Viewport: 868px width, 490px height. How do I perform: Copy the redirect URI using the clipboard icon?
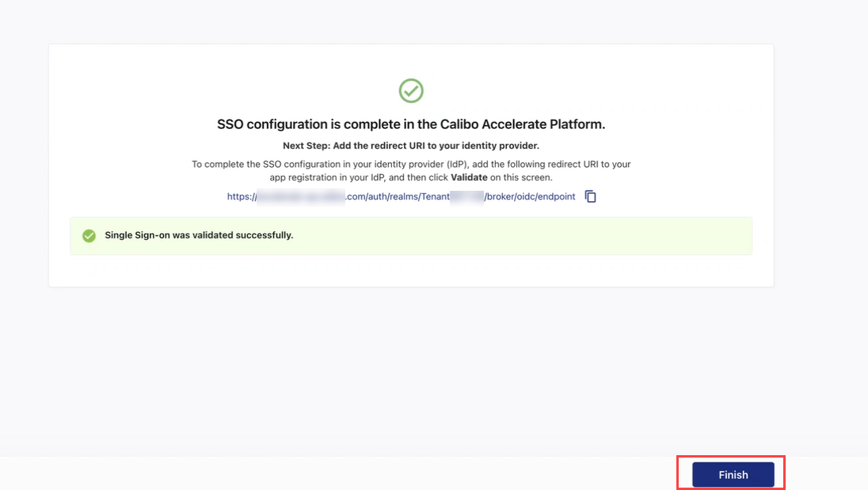(x=590, y=196)
